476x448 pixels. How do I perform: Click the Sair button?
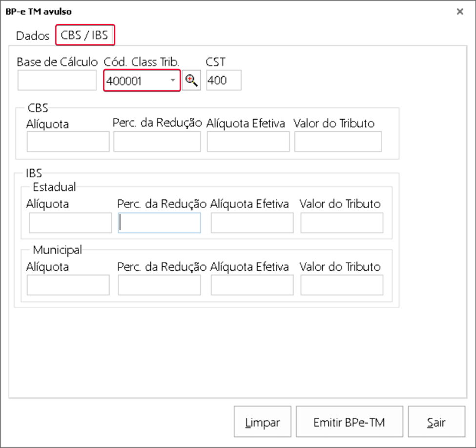pyautogui.click(x=436, y=422)
